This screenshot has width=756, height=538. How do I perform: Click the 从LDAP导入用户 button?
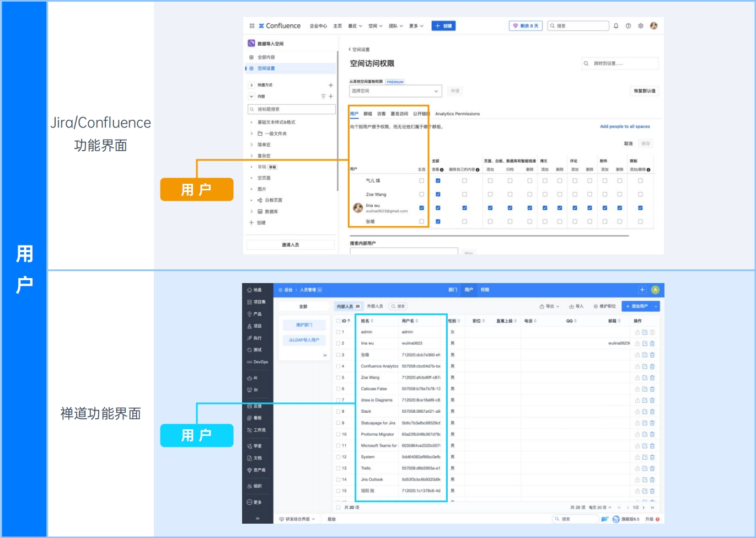[304, 340]
